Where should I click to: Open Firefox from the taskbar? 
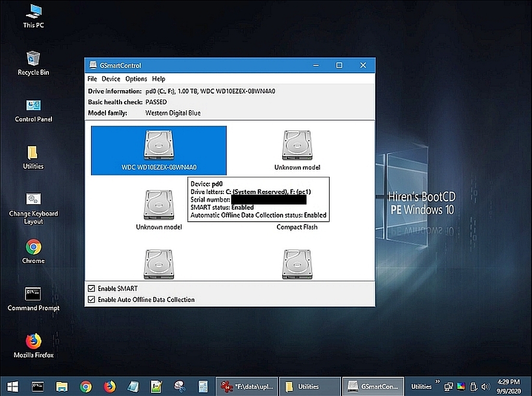coord(110,387)
